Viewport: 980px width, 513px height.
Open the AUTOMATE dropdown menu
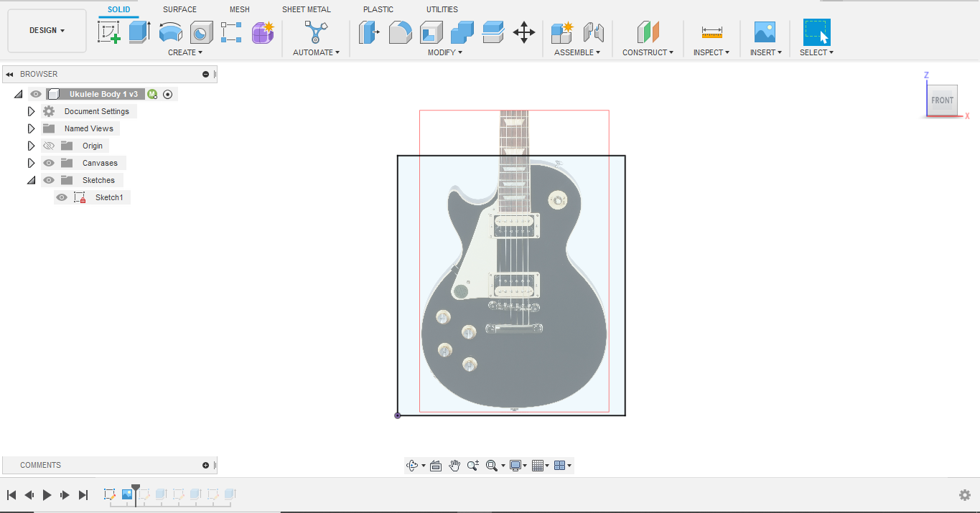point(316,52)
